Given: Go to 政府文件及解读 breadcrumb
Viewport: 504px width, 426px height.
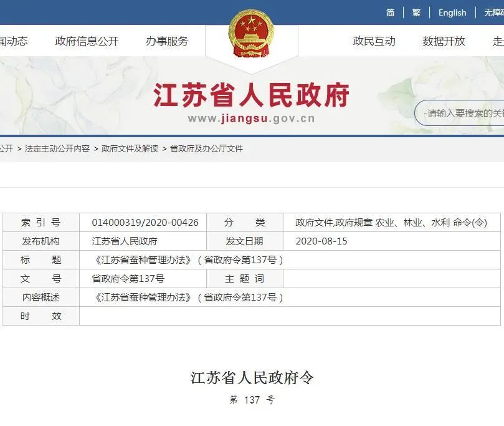Looking at the screenshot, I should point(130,148).
